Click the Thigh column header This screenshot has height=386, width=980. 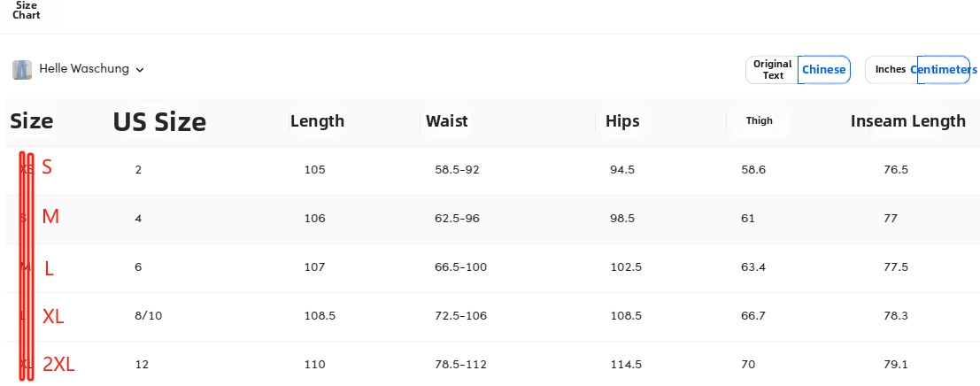(x=760, y=121)
